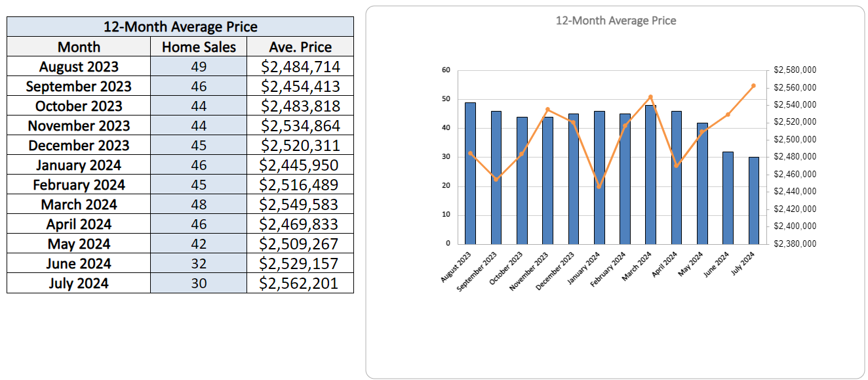Click the "$2,380,000" right axis label
The image size is (868, 380).
coord(795,243)
